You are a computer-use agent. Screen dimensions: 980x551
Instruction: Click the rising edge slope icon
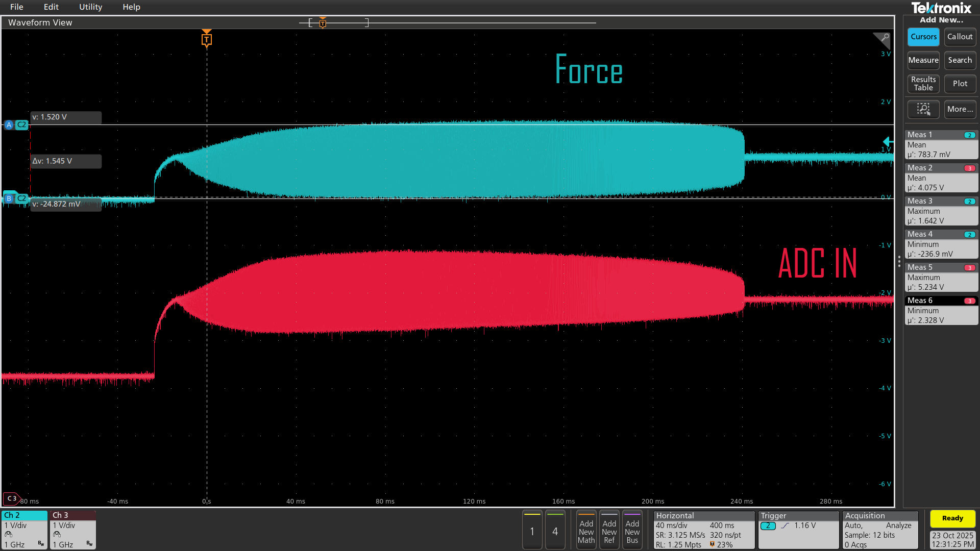pos(785,525)
